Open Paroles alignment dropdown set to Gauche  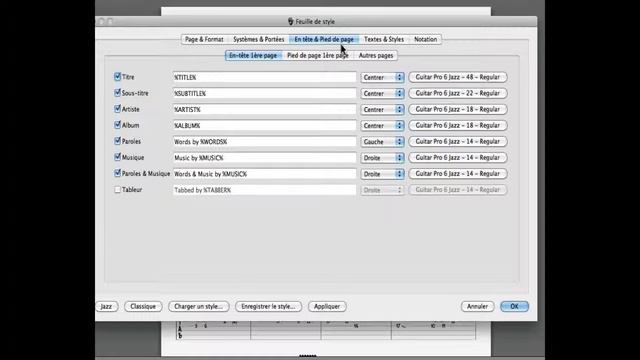click(x=382, y=142)
